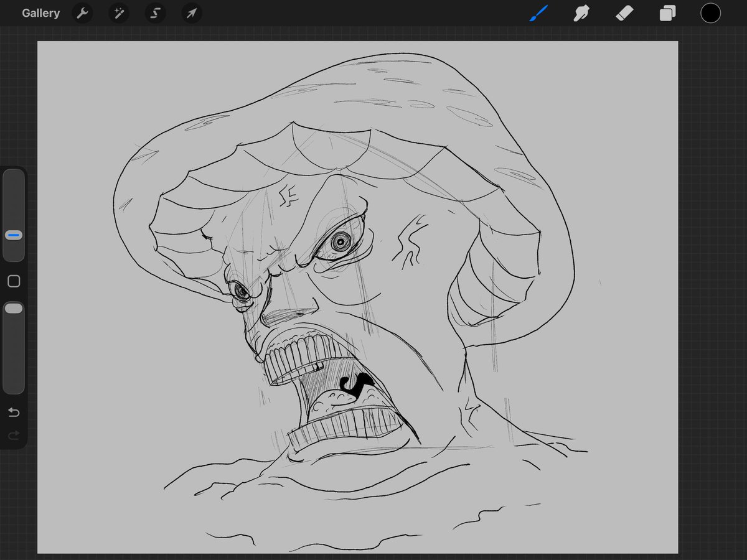This screenshot has height=560, width=747.
Task: Adjust the brush opacity slider handle
Action: click(x=14, y=308)
